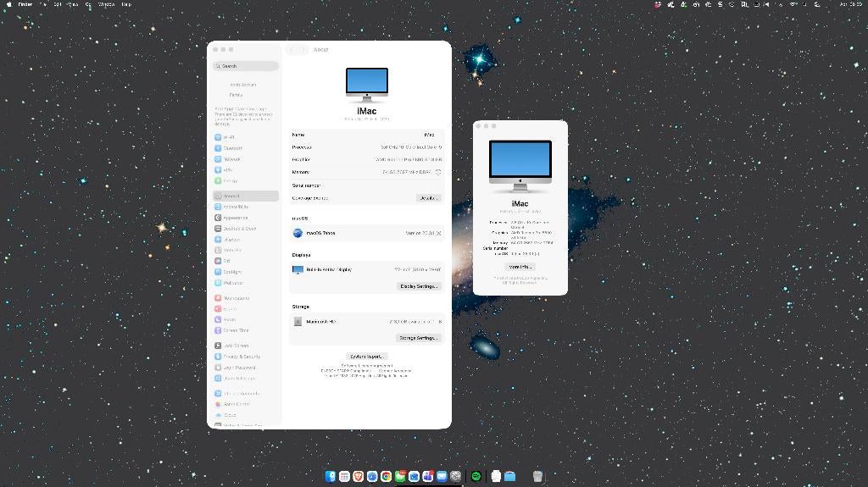This screenshot has width=868, height=487.
Task: Open Spotlight settings in the sidebar
Action: coord(245,272)
